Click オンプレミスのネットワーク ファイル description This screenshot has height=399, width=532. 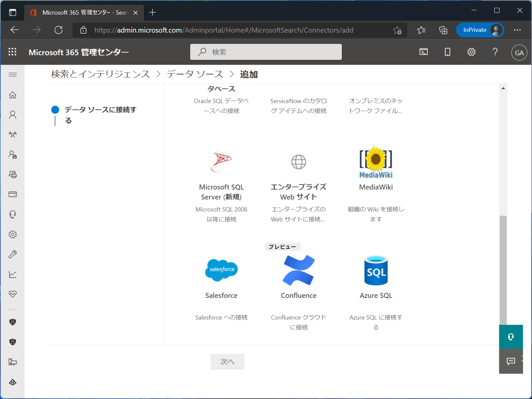[x=376, y=106]
